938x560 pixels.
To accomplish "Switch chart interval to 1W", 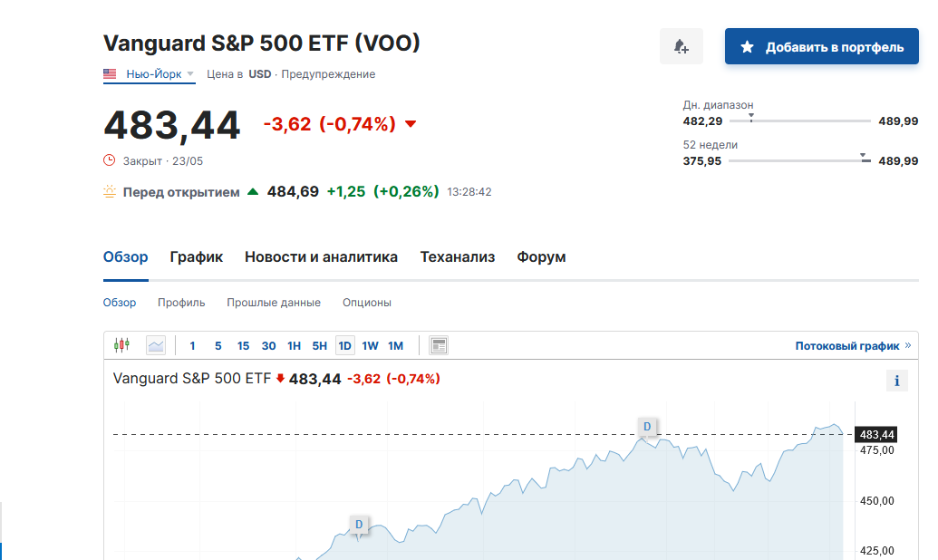I will [x=370, y=345].
